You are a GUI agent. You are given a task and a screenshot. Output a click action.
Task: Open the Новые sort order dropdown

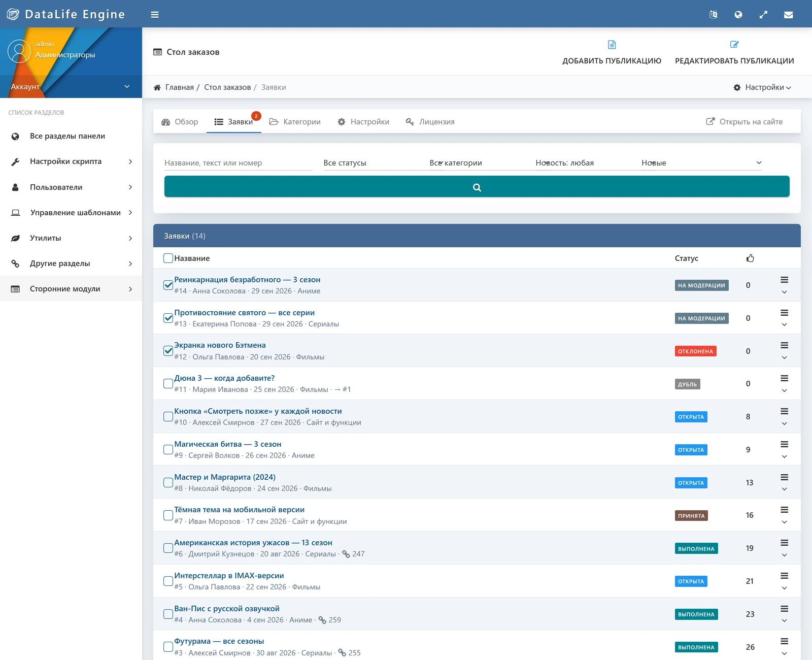click(701, 163)
